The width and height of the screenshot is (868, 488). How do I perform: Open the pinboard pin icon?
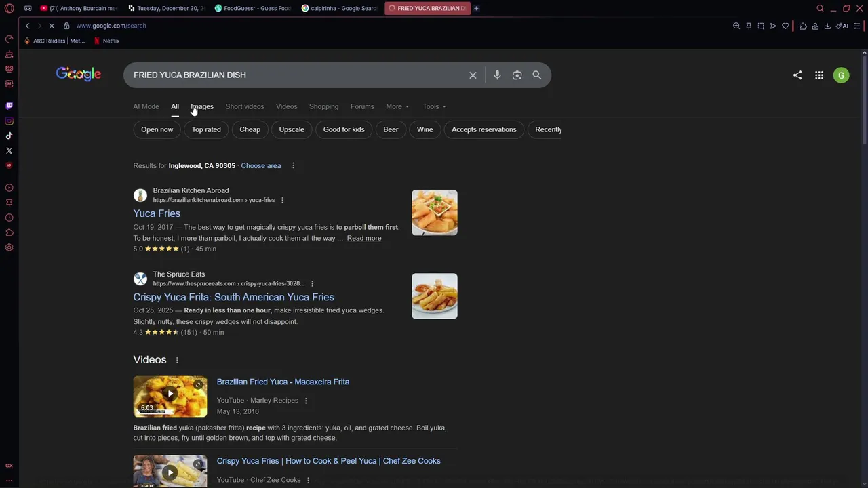point(749,26)
